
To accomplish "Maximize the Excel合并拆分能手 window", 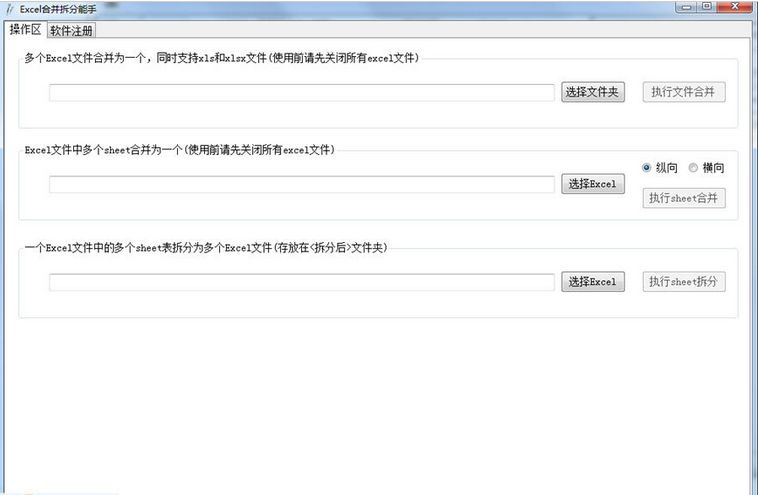I will [707, 7].
